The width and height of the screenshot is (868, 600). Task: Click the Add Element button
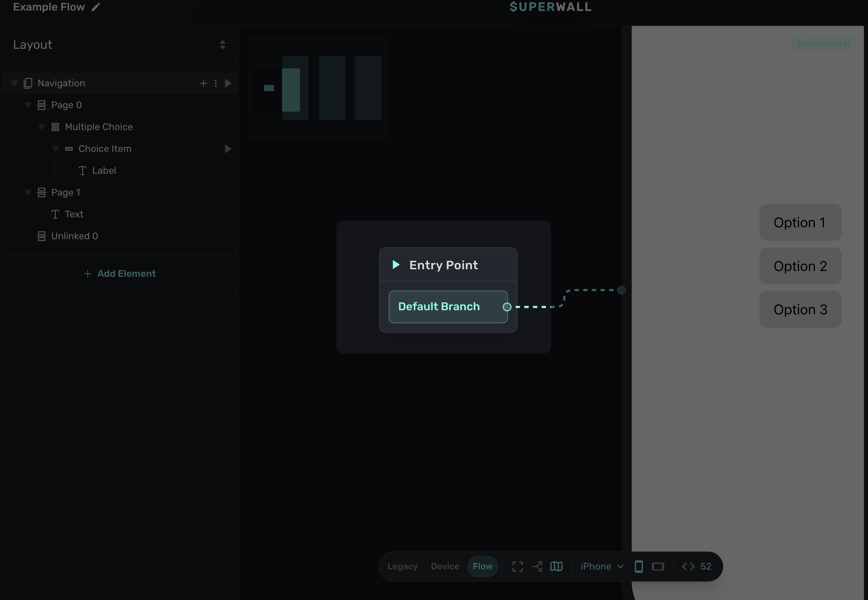(x=120, y=273)
